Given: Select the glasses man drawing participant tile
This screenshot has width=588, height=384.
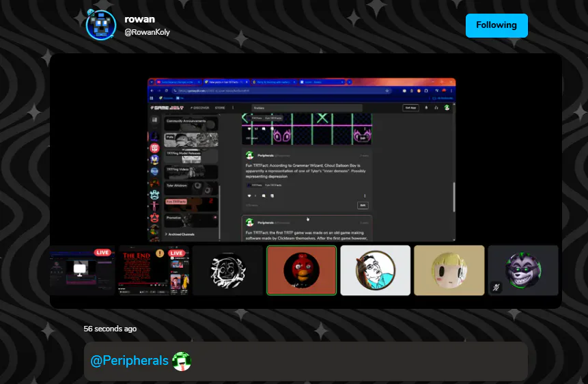Looking at the screenshot, I should (x=376, y=271).
